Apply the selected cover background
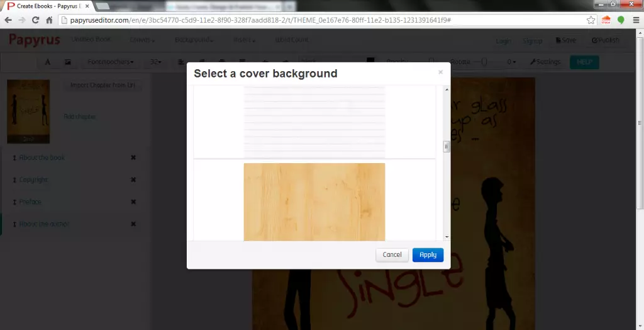This screenshot has height=330, width=644. [x=428, y=254]
